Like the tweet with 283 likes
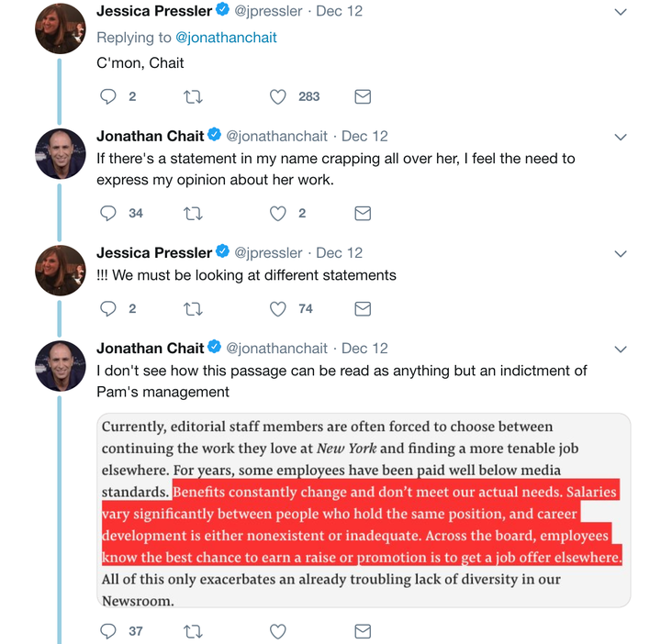Screen dimensions: 661x644 point(278,97)
